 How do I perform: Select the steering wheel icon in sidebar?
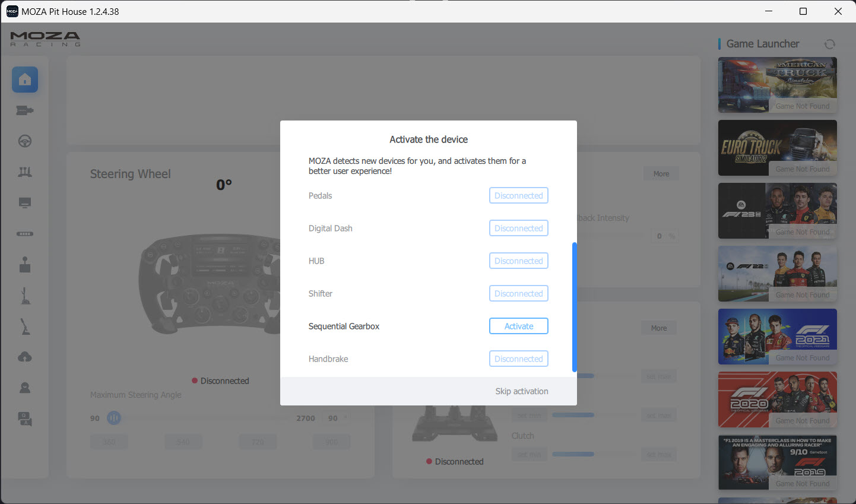click(25, 141)
